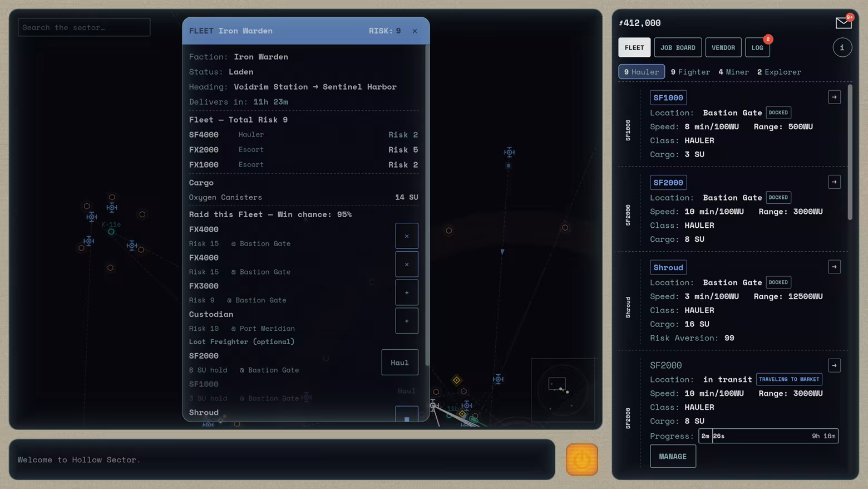Click Range: 12500WU on the Shroud card

(788, 296)
